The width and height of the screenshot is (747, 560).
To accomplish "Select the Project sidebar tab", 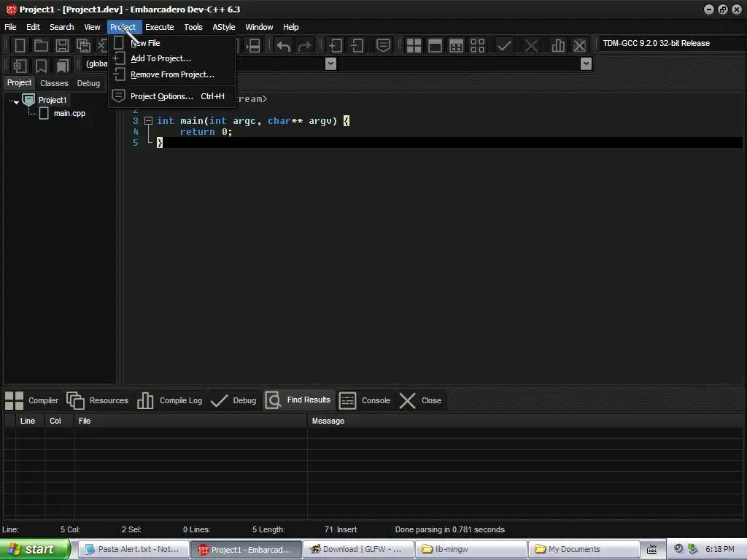I will 19,83.
